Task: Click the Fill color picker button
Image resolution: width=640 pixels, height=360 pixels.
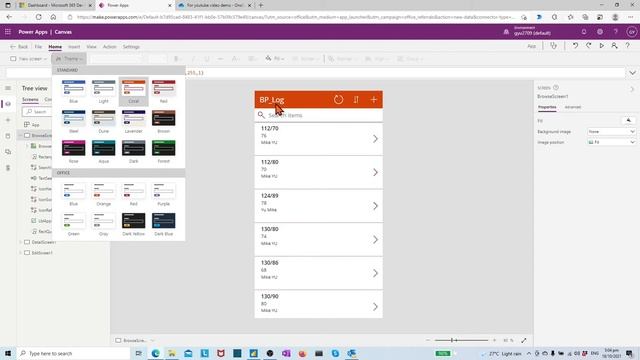Action: click(628, 120)
